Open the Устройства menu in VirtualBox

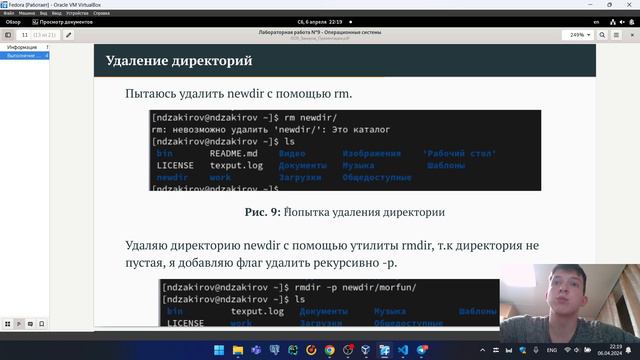[x=77, y=13]
